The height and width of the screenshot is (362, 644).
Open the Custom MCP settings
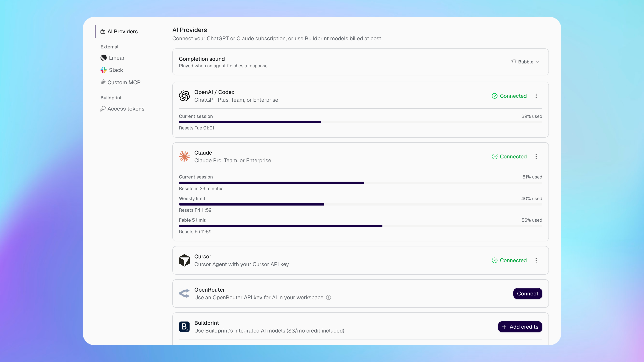120,82
